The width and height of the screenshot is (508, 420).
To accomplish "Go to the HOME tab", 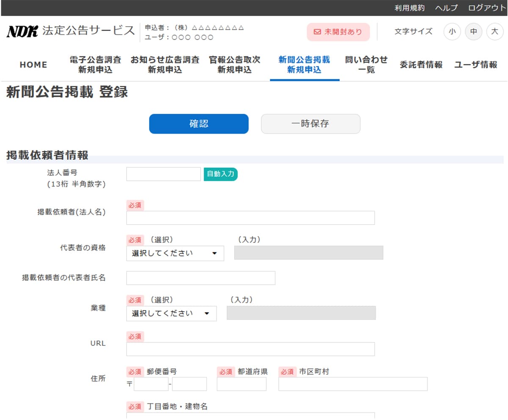I will tap(33, 65).
